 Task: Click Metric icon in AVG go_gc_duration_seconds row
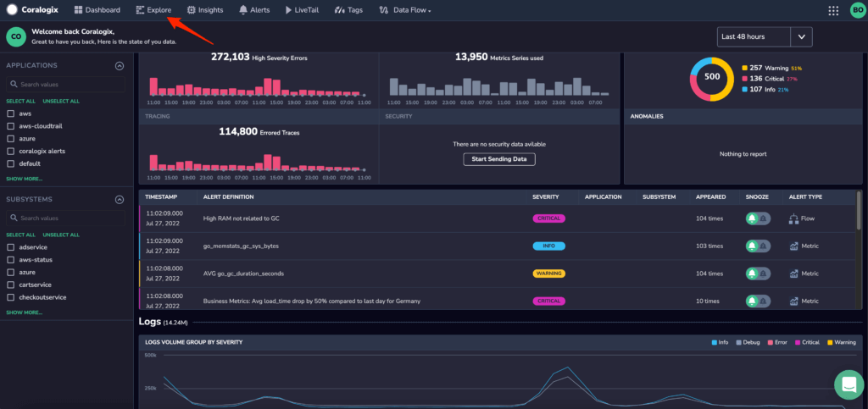coord(793,274)
